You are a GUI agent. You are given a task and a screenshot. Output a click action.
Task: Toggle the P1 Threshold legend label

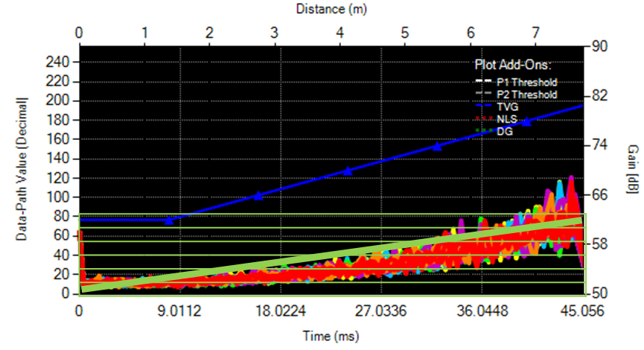point(527,82)
